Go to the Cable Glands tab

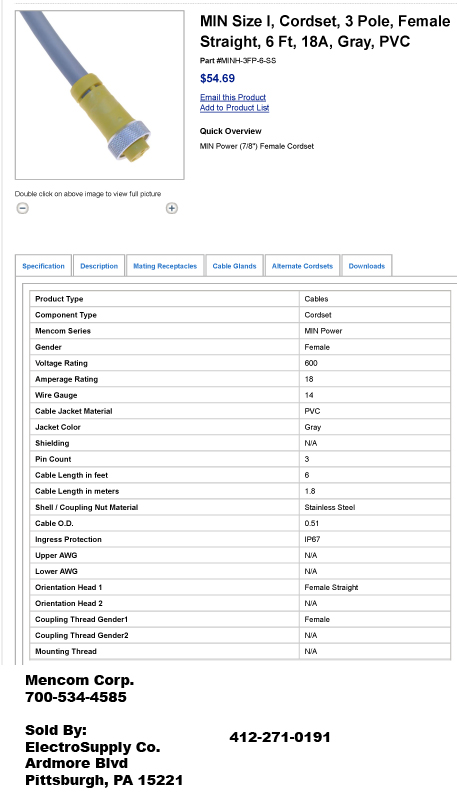click(x=234, y=266)
